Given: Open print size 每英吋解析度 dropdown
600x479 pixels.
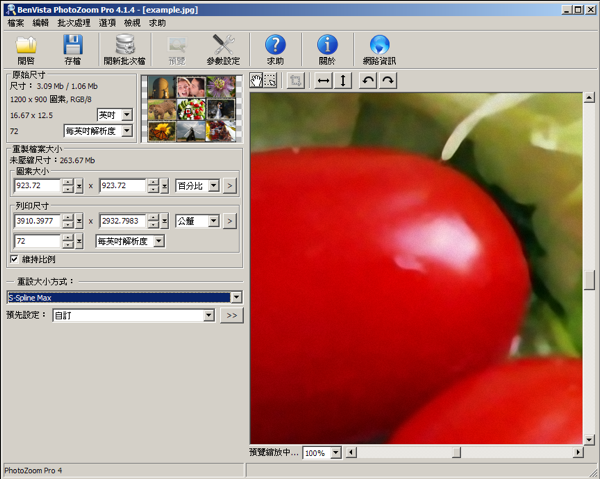Looking at the screenshot, I should pyautogui.click(x=159, y=241).
